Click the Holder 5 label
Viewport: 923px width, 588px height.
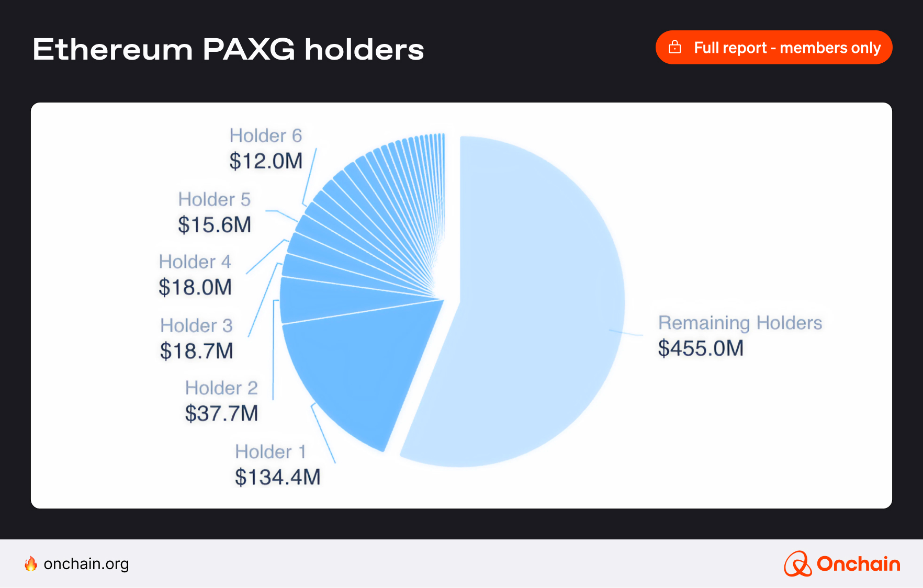(x=214, y=199)
